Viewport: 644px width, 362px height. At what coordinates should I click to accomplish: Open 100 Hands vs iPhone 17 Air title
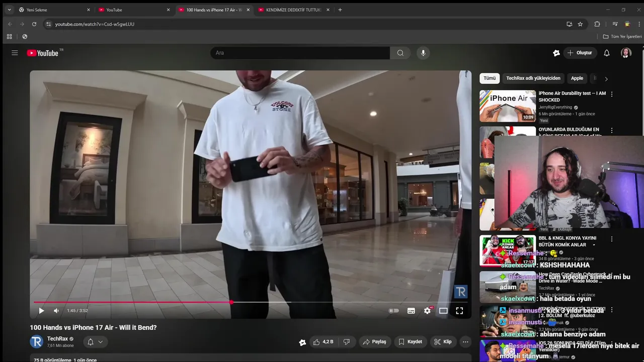pyautogui.click(x=93, y=327)
